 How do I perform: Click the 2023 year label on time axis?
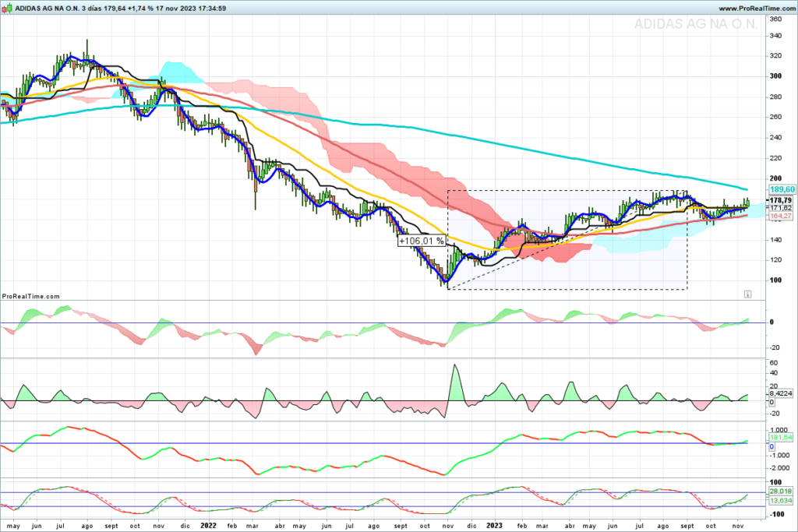tap(494, 526)
